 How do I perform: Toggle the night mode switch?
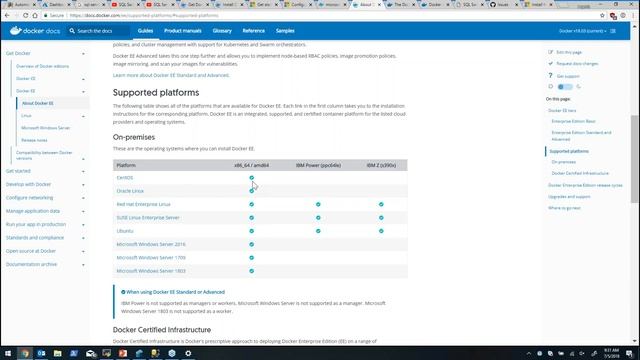(565, 87)
